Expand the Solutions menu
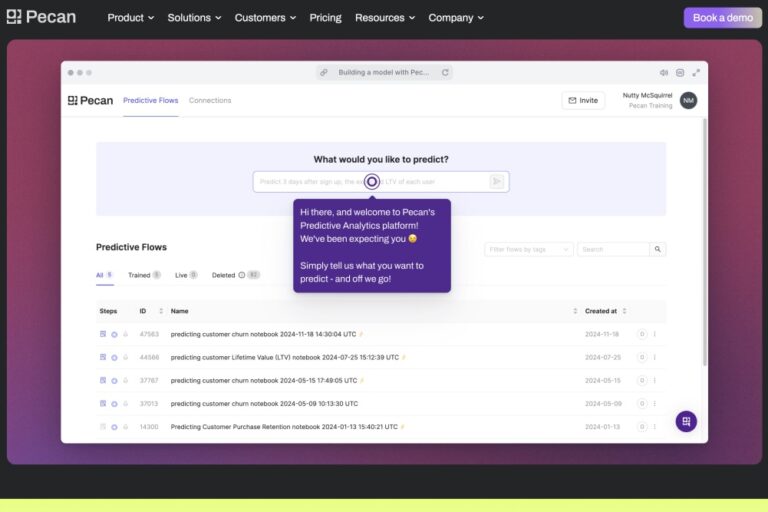Screen dimensions: 768x512 194,18
